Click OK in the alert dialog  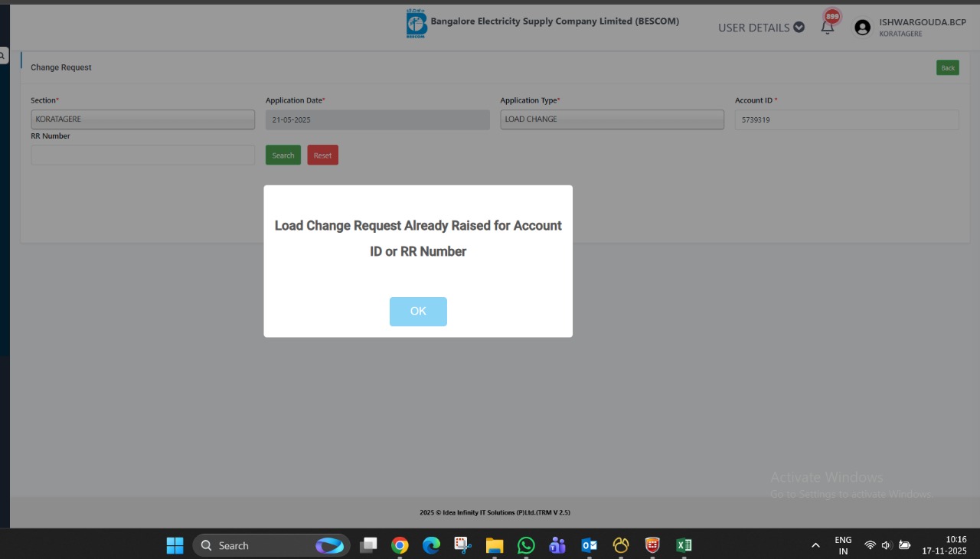[x=418, y=312]
